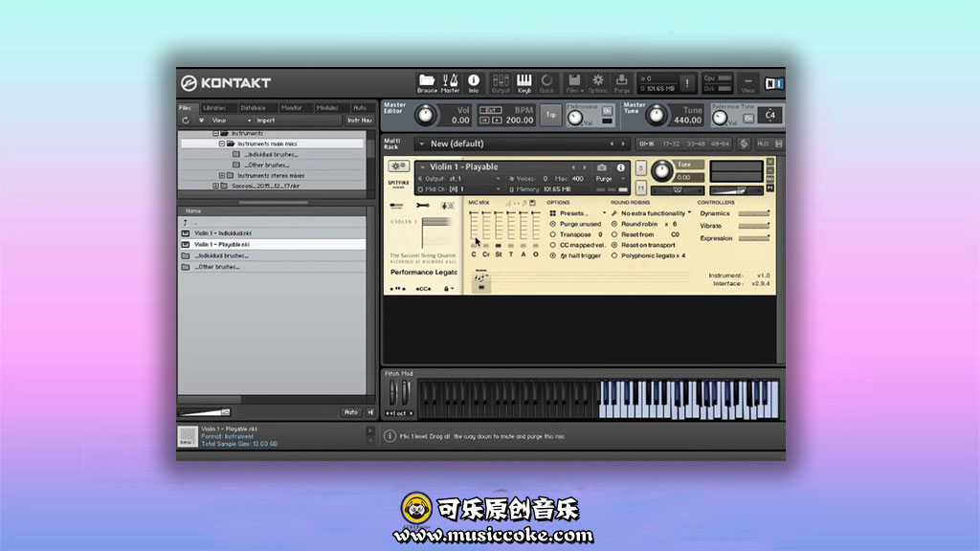This screenshot has width=980, height=551.
Task: Click the View minimize icon
Action: click(x=748, y=83)
